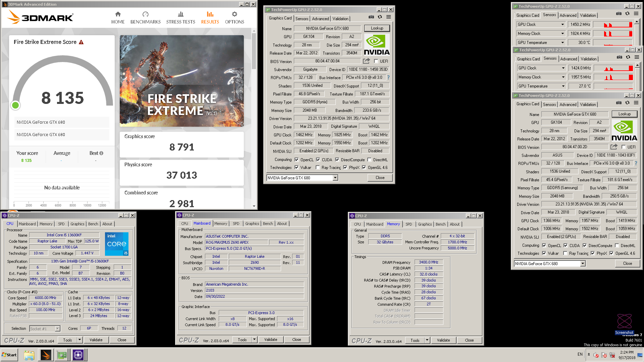Toggle UEFI checkbox in ASUS GPU-Z window
This screenshot has height=362, width=644.
point(624,147)
